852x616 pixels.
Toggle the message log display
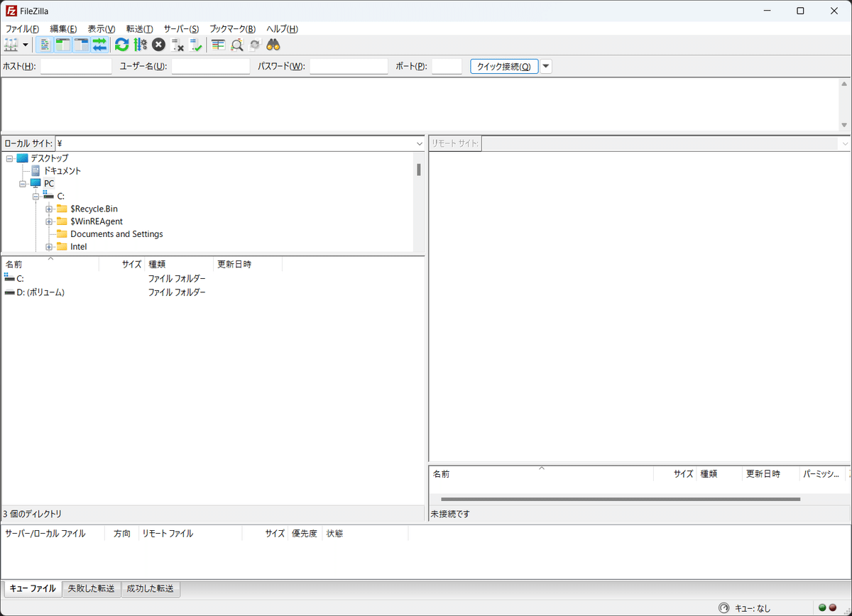coord(44,45)
